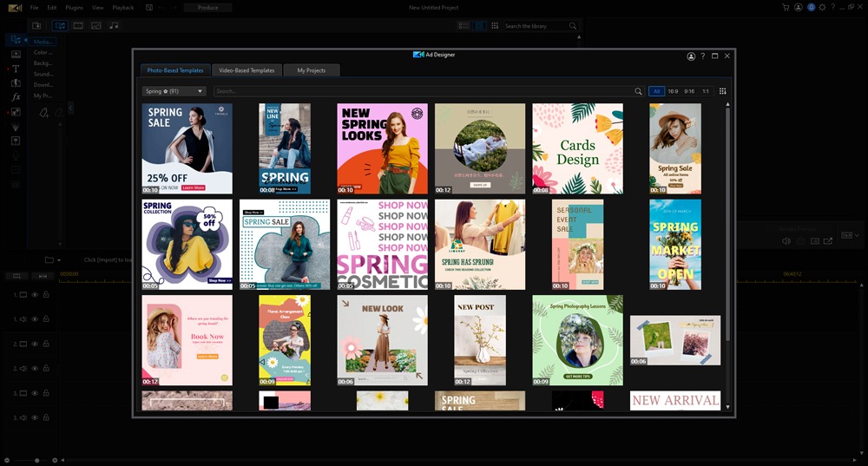868x466 pixels.
Task: Open the Title Room (T icon)
Action: (x=16, y=69)
